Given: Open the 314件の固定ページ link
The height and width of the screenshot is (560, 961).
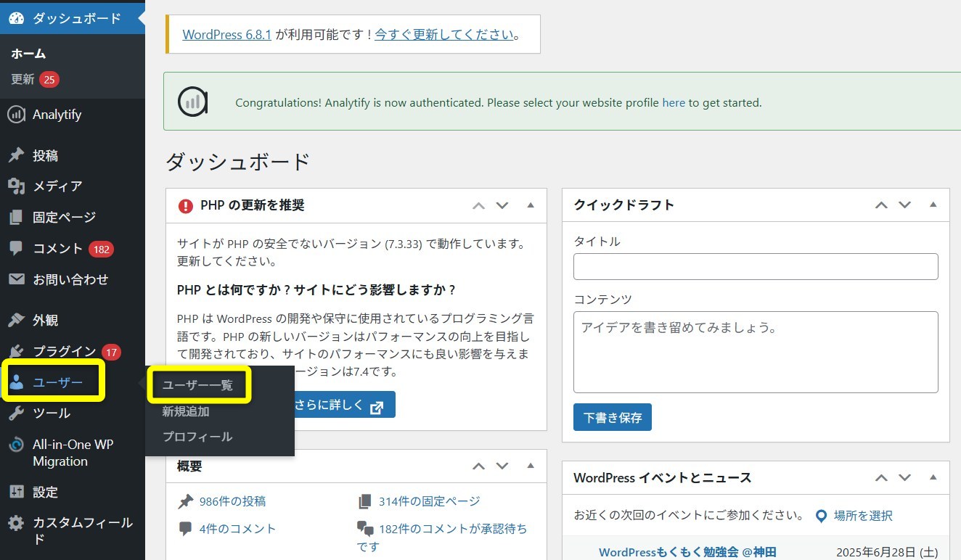Looking at the screenshot, I should click(x=429, y=501).
